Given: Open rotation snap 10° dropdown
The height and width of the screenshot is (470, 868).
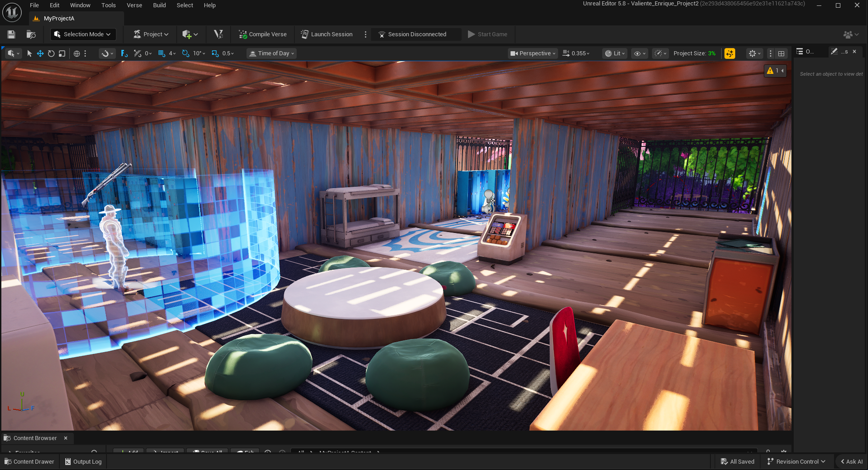Looking at the screenshot, I should pyautogui.click(x=199, y=53).
